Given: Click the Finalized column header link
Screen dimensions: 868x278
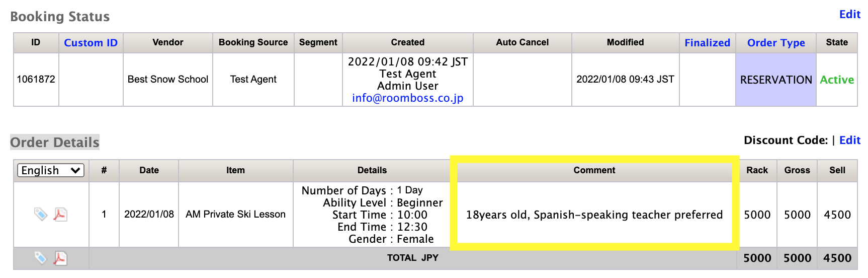Looking at the screenshot, I should 707,43.
